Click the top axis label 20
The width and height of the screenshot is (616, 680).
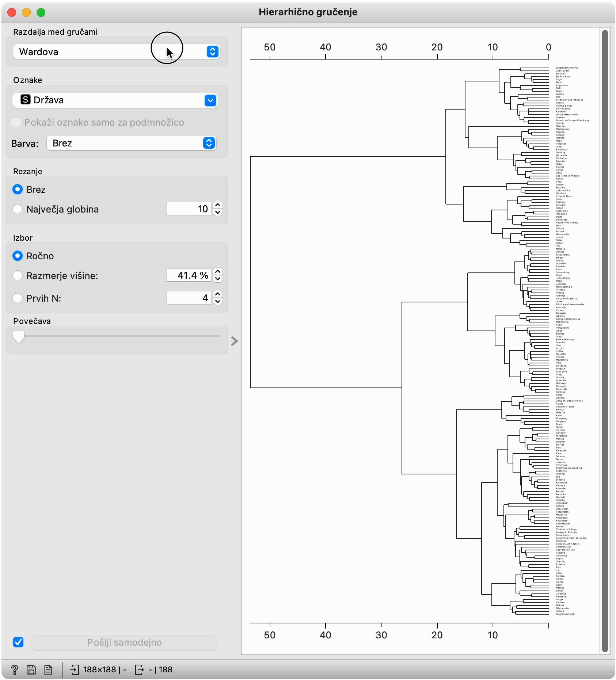pos(437,47)
